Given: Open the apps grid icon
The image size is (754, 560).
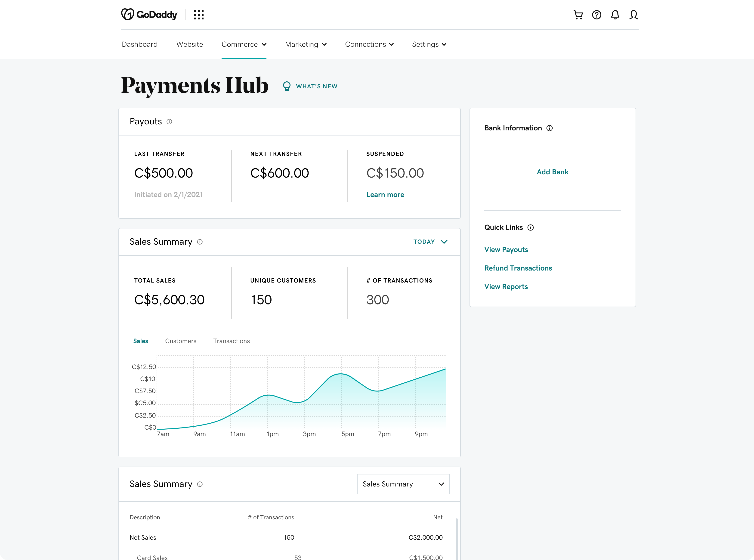Looking at the screenshot, I should 199,15.
